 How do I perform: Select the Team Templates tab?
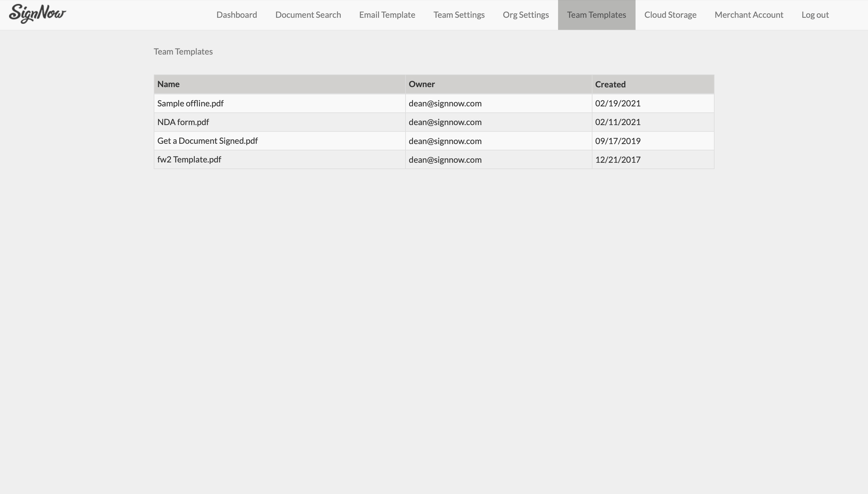pyautogui.click(x=596, y=15)
